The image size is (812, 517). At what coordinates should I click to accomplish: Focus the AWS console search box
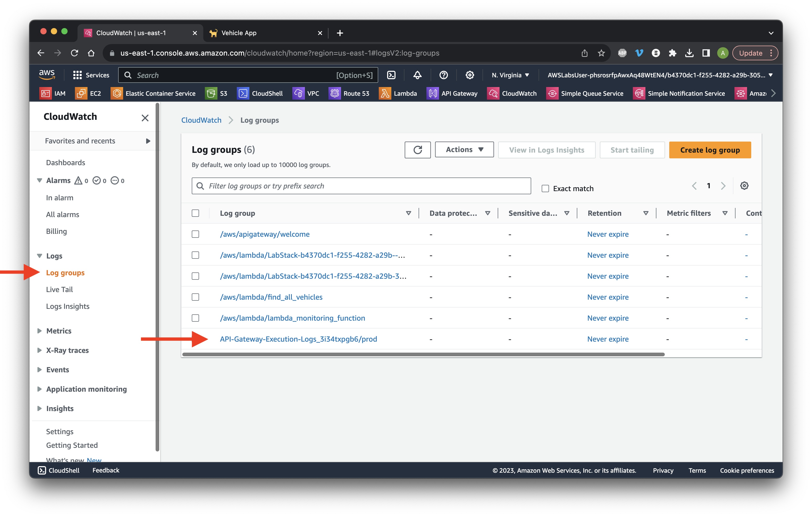point(248,75)
